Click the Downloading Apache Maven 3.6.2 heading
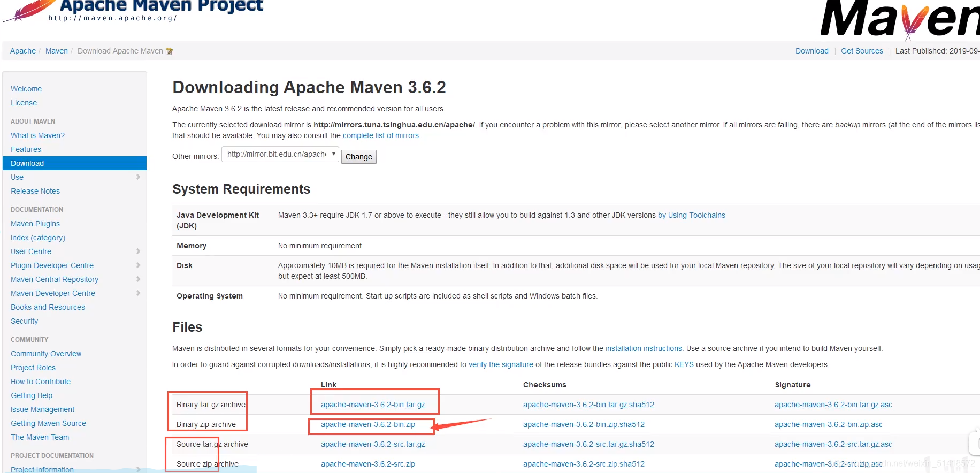Image resolution: width=980 pixels, height=473 pixels. [x=309, y=87]
